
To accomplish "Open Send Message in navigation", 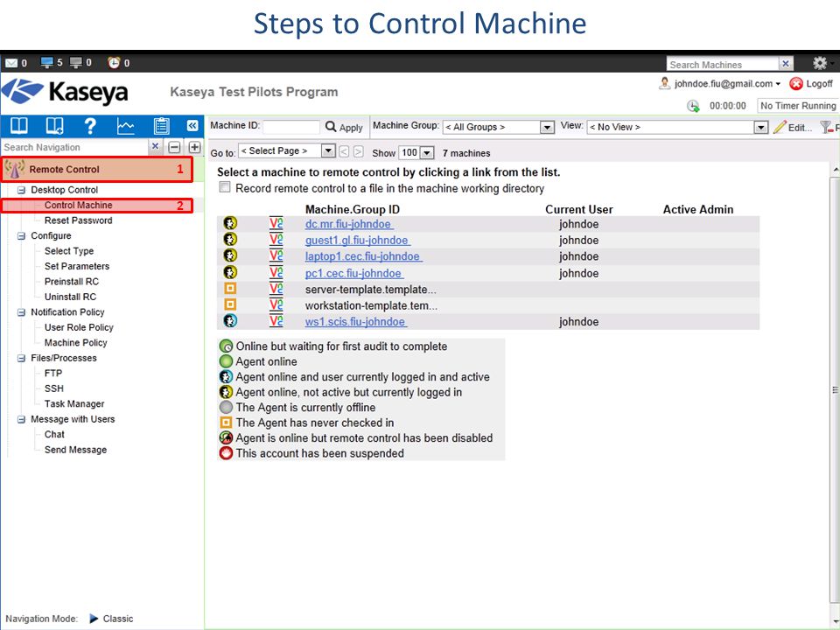I will tap(75, 450).
